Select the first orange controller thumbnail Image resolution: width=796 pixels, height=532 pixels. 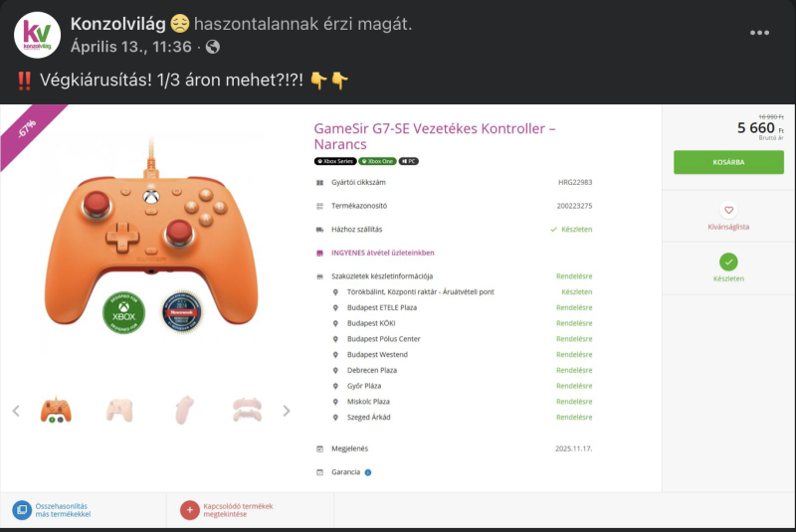pos(56,411)
